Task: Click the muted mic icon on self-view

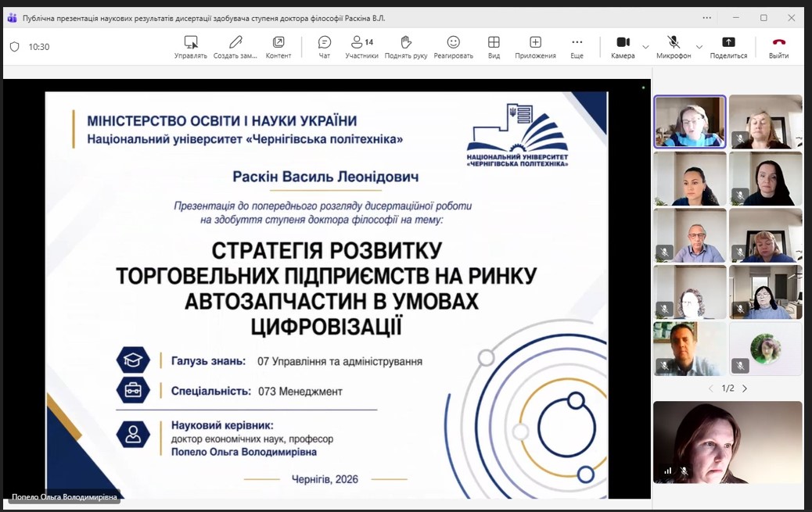Action: click(684, 471)
